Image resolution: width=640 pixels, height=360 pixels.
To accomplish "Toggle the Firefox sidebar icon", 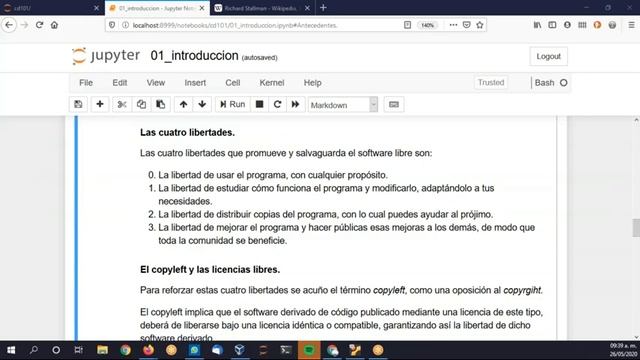I will pyautogui.click(x=552, y=25).
